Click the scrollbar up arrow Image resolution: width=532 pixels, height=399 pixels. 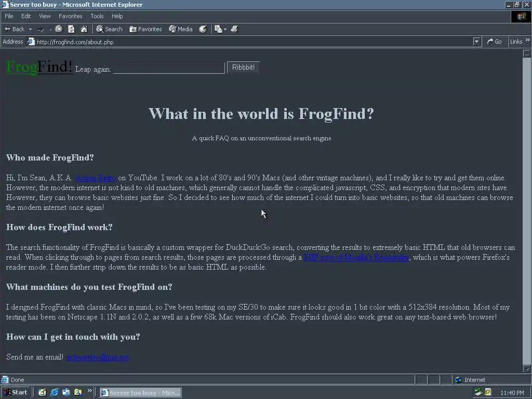click(527, 54)
